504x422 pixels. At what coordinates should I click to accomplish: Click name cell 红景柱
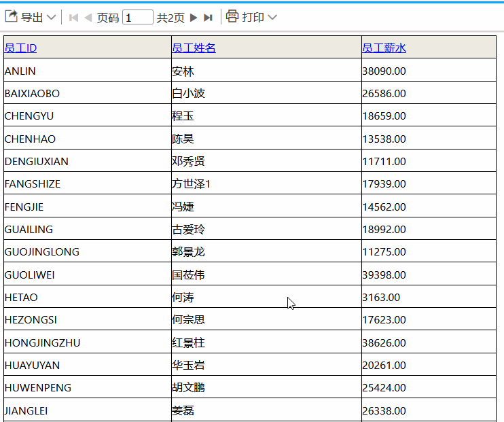click(x=266, y=342)
